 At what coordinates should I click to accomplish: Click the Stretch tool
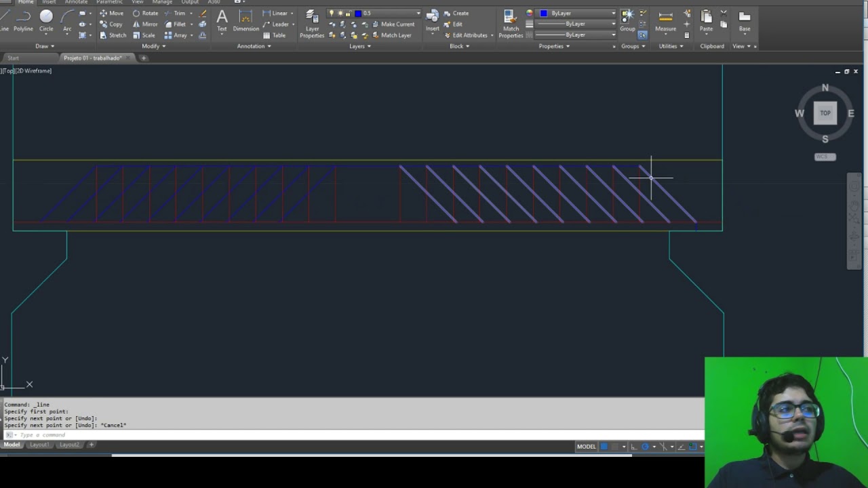(x=113, y=35)
